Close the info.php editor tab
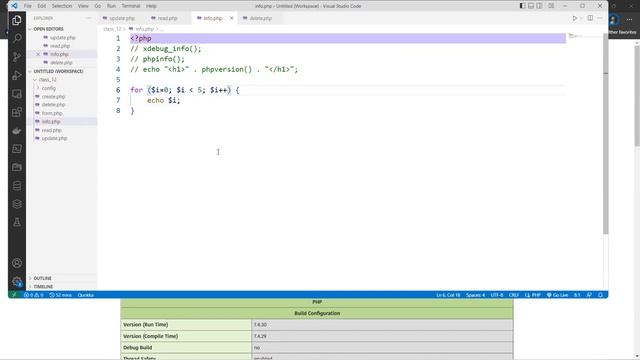640x360 pixels. (x=231, y=18)
